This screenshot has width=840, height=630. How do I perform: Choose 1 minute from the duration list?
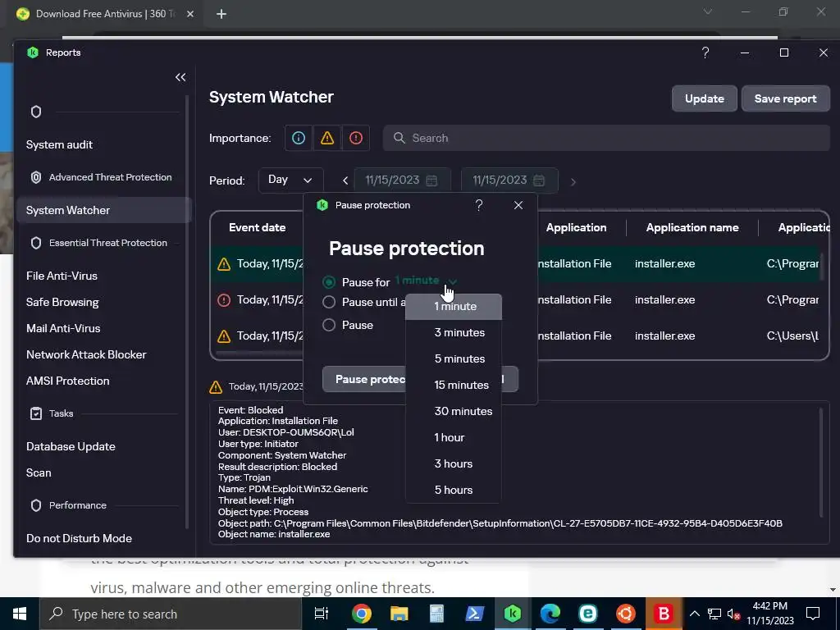point(453,307)
